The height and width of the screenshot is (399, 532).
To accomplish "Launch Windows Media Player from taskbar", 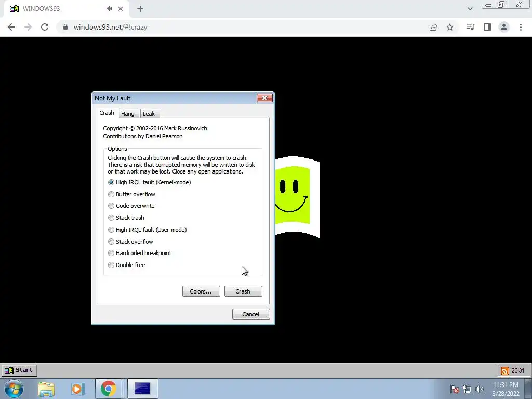I will coord(77,389).
